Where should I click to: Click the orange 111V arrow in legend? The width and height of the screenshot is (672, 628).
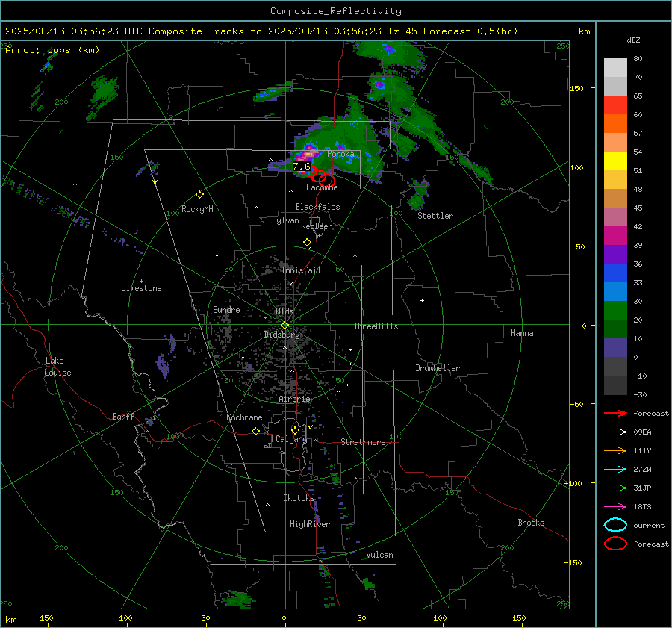615,450
